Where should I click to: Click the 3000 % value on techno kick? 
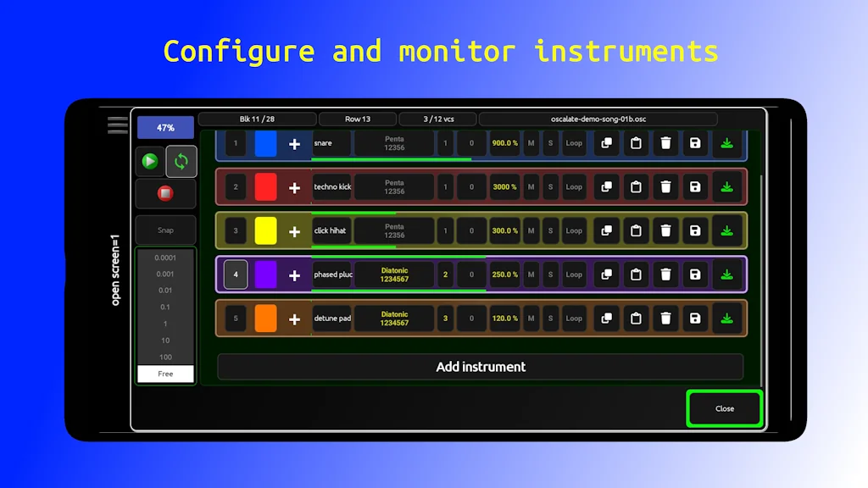point(504,186)
